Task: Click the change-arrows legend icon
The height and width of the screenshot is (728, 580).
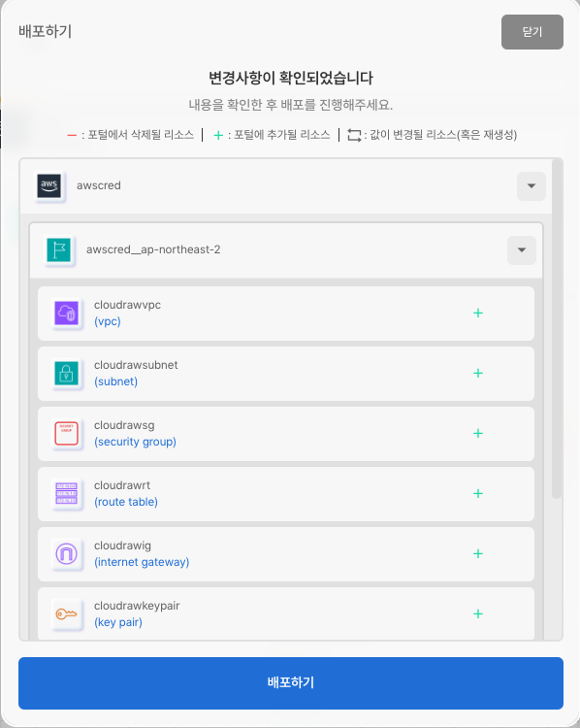Action: click(x=354, y=135)
